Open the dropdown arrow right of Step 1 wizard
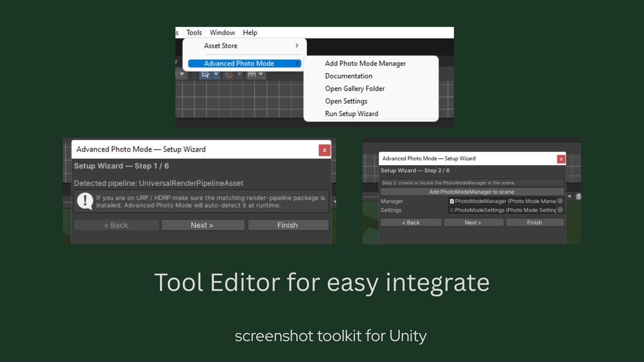 click(x=334, y=202)
